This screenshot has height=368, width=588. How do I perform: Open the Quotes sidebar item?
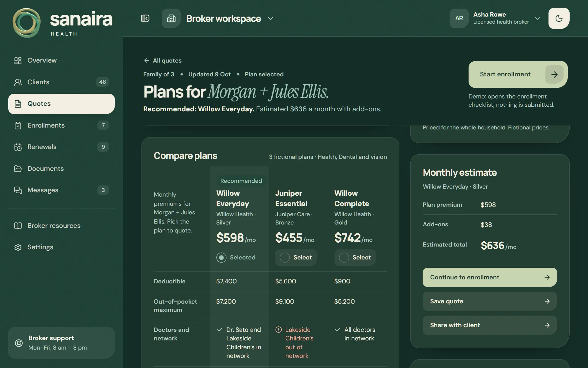[x=62, y=104]
